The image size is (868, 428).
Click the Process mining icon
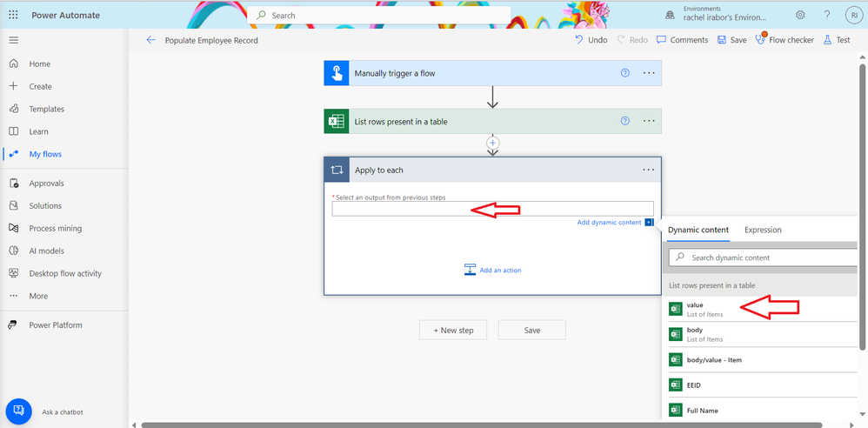[x=14, y=228]
